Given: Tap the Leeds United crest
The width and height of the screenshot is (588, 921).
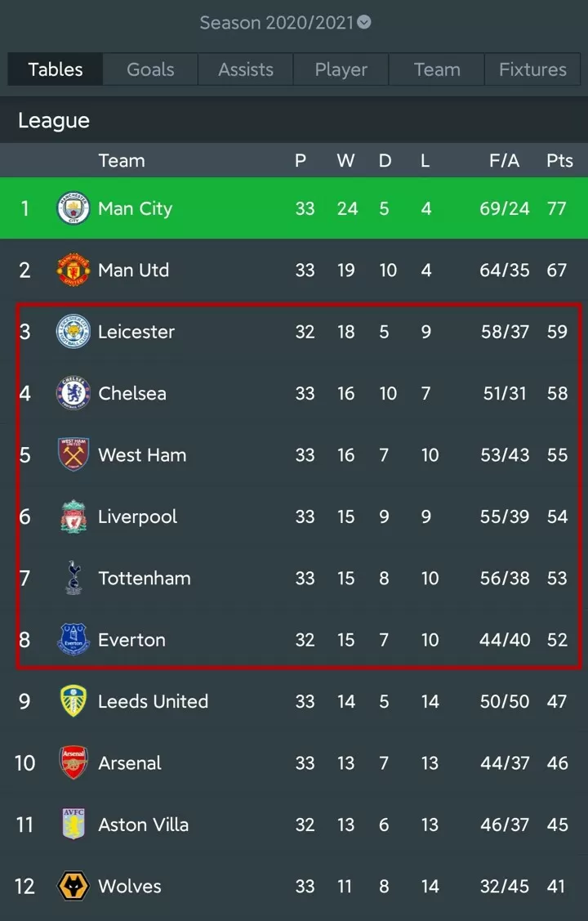Looking at the screenshot, I should pyautogui.click(x=73, y=701).
